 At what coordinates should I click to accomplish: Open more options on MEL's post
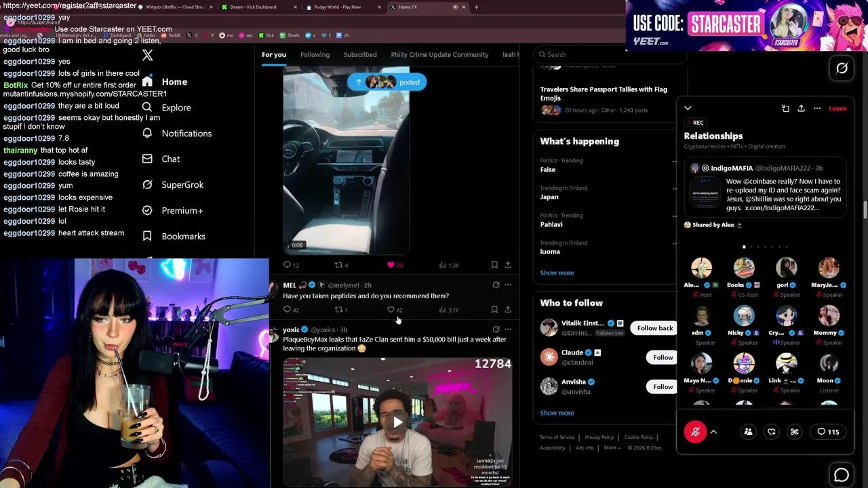[x=508, y=285]
